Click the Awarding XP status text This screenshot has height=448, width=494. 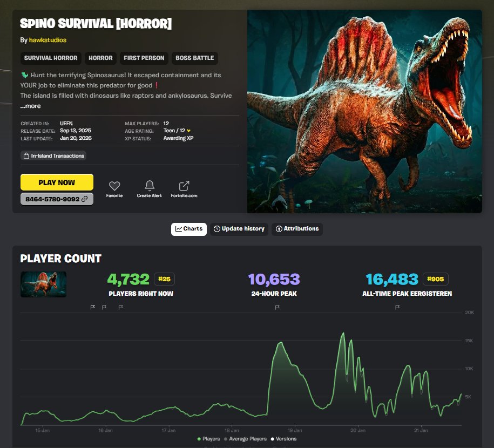(x=178, y=138)
